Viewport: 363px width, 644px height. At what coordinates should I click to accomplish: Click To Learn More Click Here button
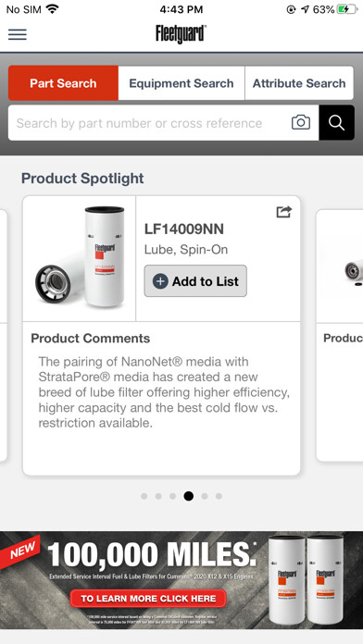[148, 599]
